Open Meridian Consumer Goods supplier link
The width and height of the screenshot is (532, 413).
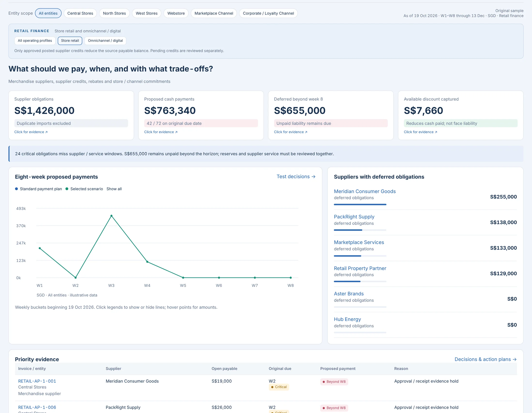(365, 191)
